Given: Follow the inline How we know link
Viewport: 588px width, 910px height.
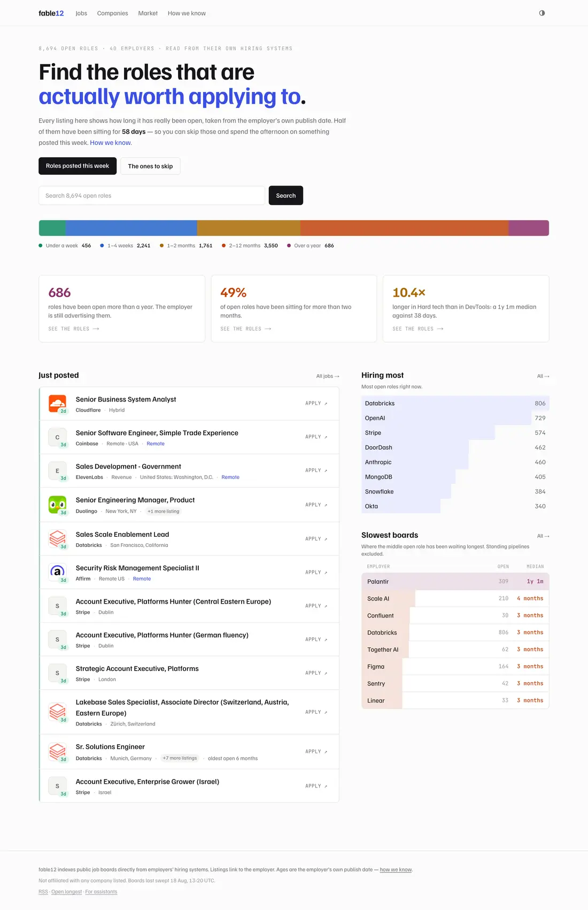Looking at the screenshot, I should [110, 143].
